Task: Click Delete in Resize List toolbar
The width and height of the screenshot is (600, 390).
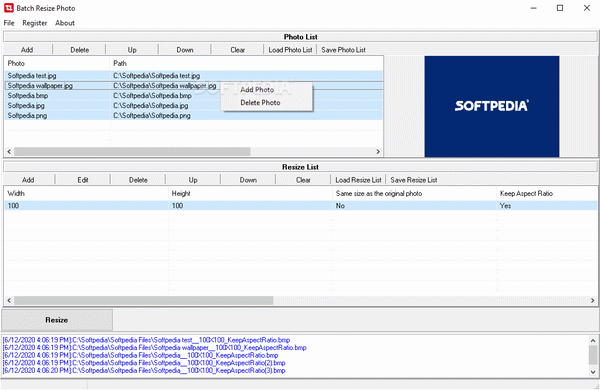Action: (x=138, y=180)
